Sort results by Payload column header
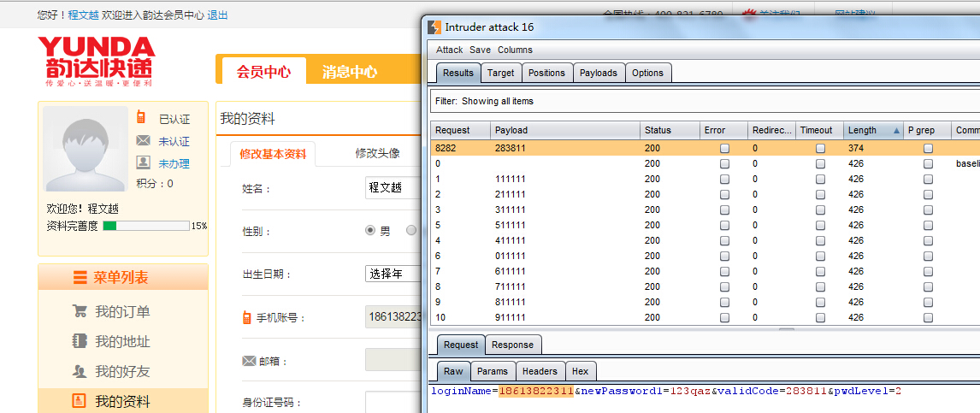The height and width of the screenshot is (413, 980). [x=565, y=130]
